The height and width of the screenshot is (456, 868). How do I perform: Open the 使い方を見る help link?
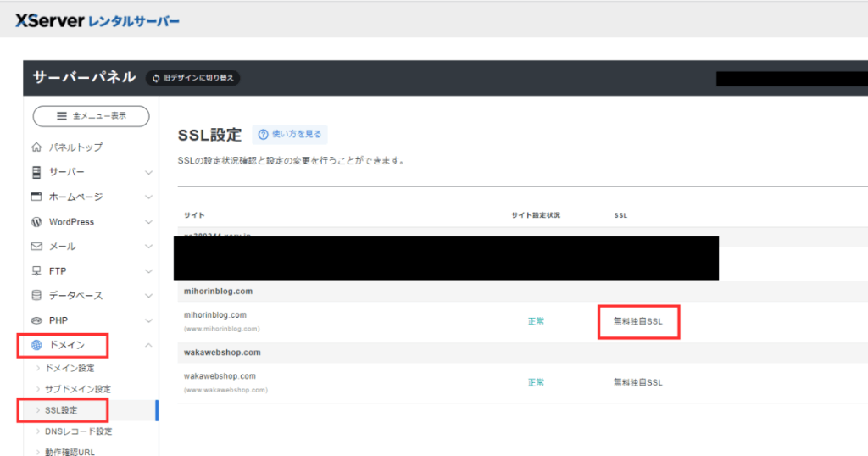click(290, 135)
